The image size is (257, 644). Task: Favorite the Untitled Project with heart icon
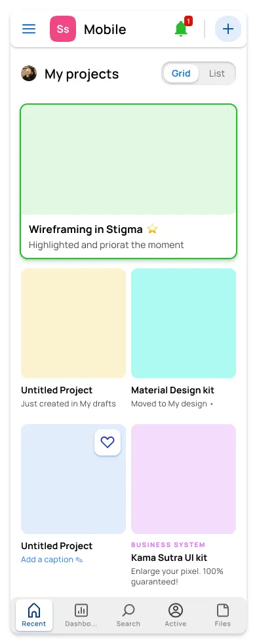(x=108, y=442)
